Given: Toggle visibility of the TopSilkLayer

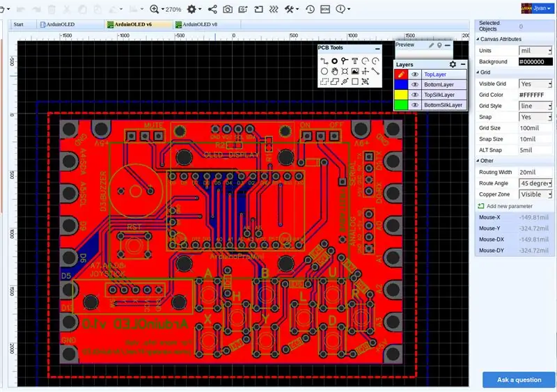Looking at the screenshot, I should point(414,95).
